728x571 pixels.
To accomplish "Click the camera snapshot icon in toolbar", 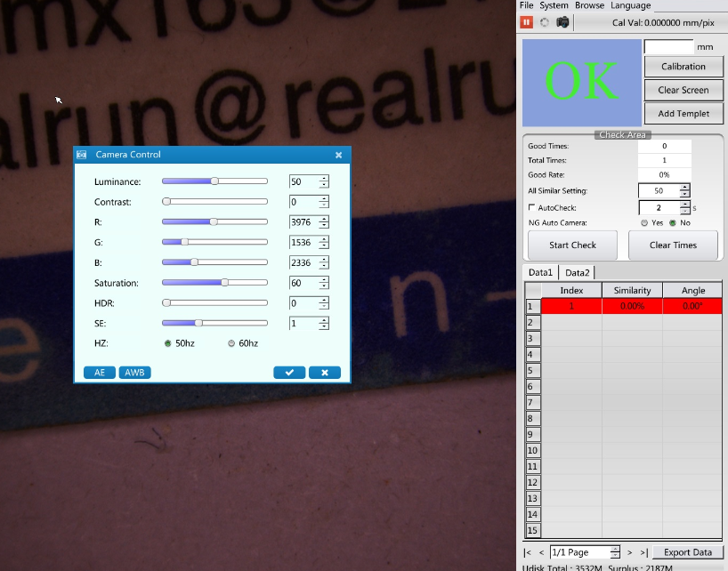I will [562, 22].
